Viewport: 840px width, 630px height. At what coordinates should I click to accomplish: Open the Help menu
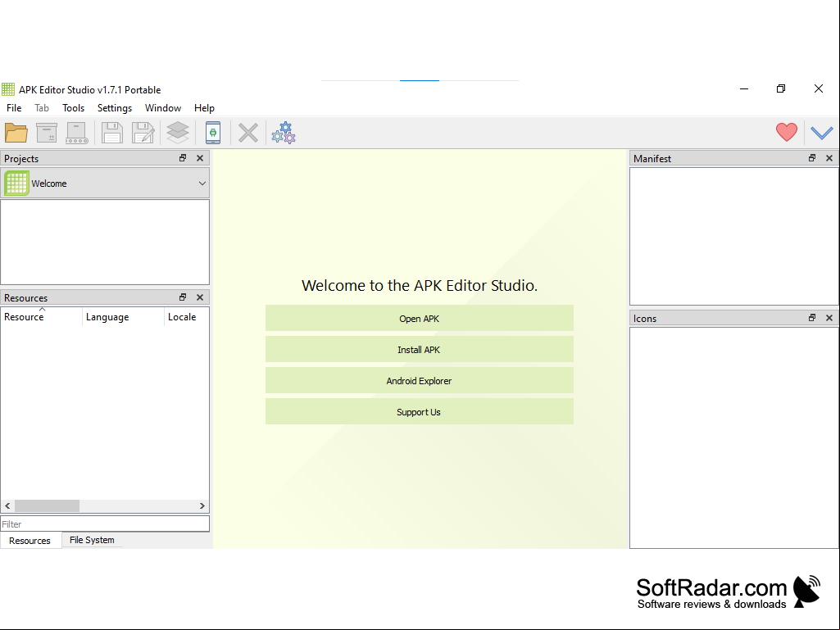pyautogui.click(x=204, y=107)
